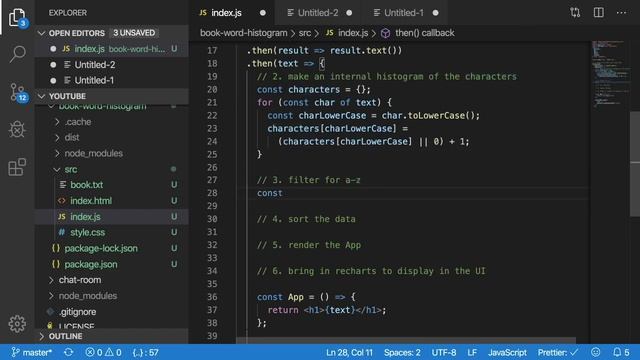640x360 pixels.
Task: Select Untitled-1 in Open Editors list
Action: click(x=111, y=80)
